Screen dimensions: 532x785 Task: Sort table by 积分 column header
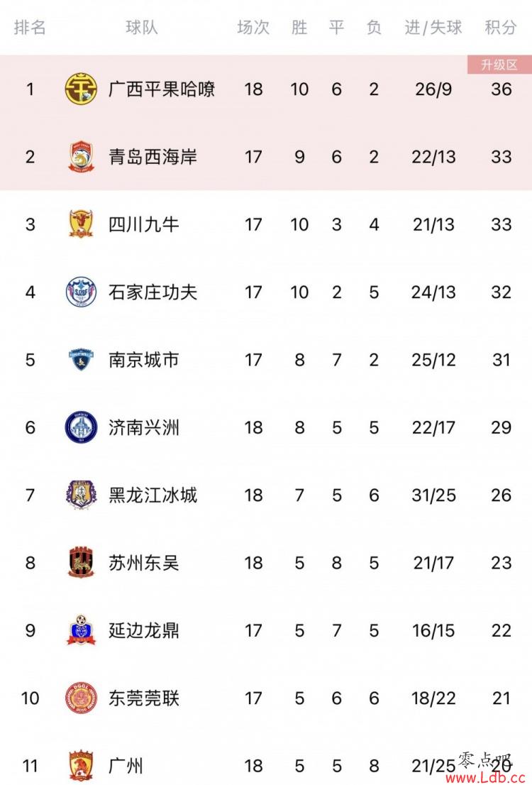coord(501,27)
